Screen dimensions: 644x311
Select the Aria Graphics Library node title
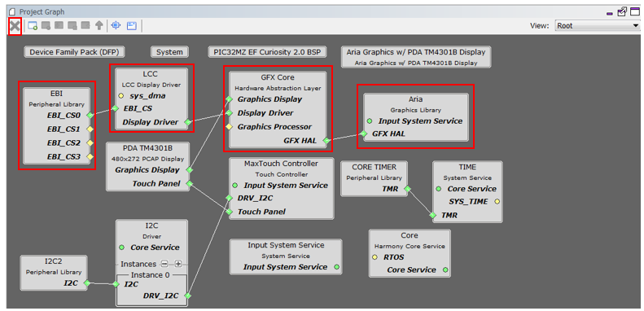pos(416,99)
